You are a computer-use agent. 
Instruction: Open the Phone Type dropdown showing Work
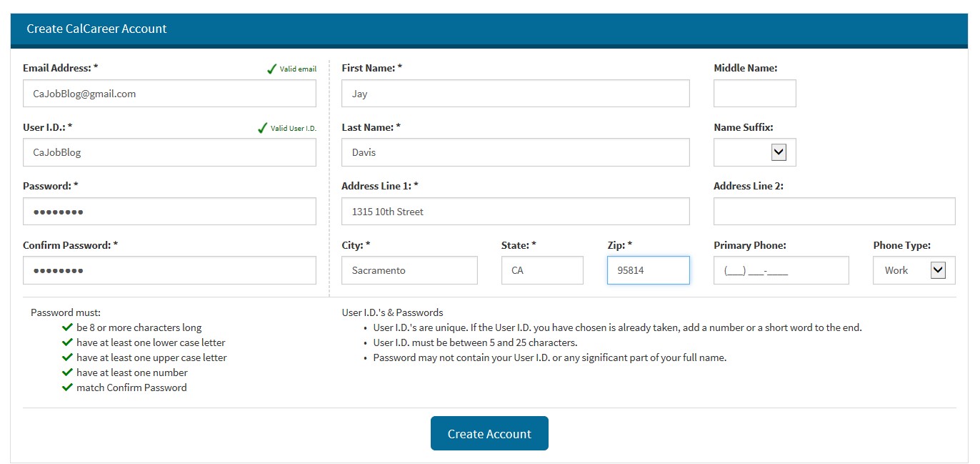tap(914, 270)
